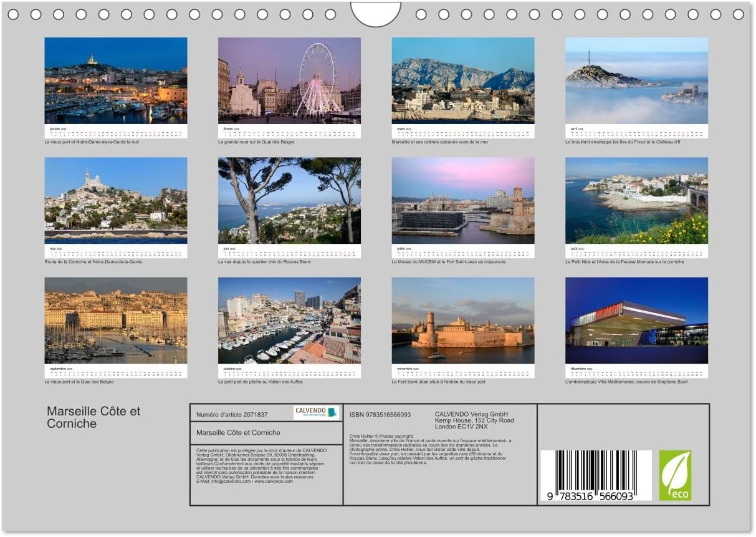Click the large title 'Marseille Côte et Corniche'

coord(93,417)
